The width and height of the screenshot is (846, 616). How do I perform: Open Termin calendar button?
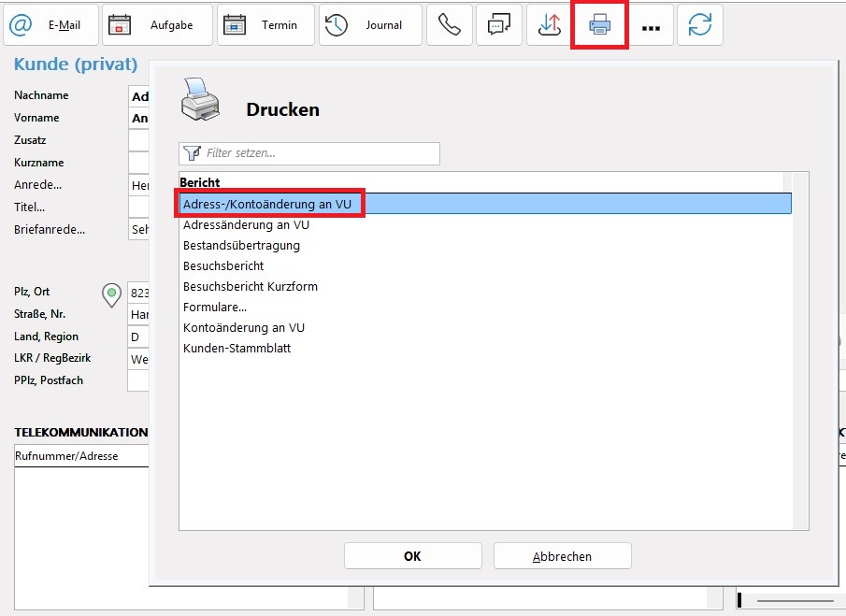[265, 25]
